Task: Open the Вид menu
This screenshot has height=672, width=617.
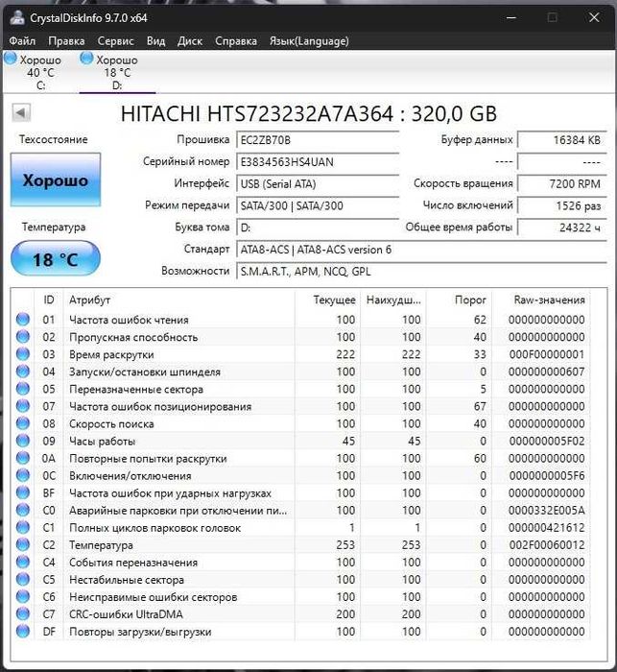Action: (x=156, y=41)
